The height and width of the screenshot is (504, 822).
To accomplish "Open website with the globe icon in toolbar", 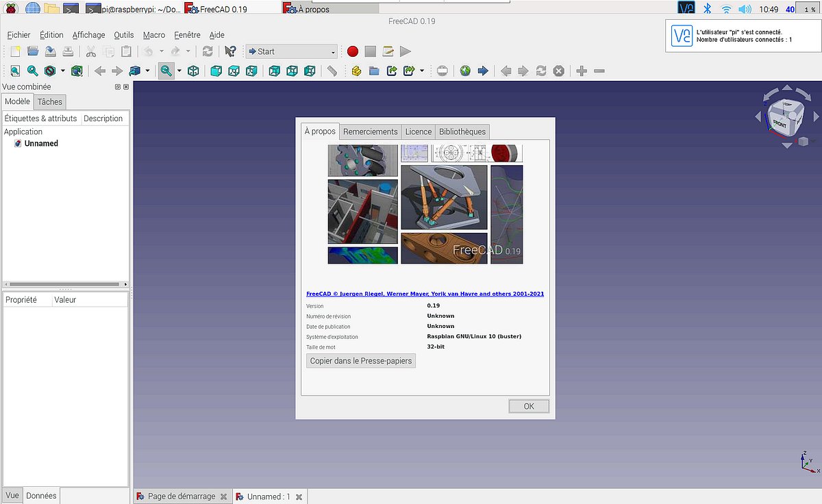I will (465, 71).
